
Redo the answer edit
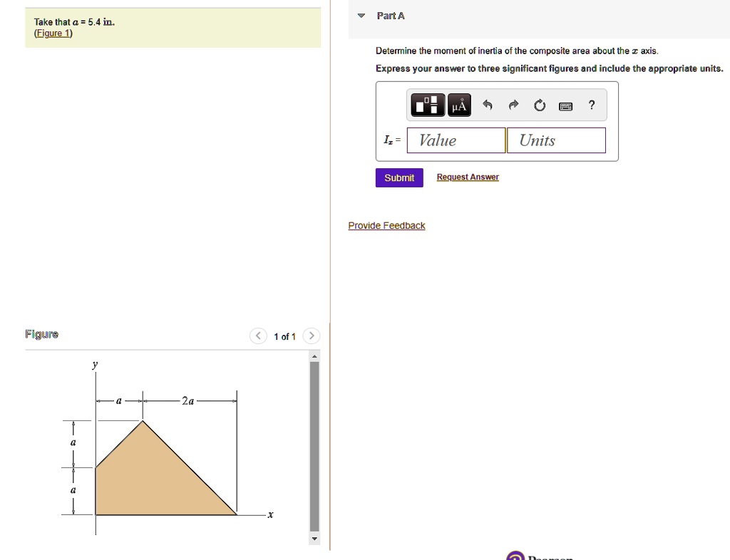coord(513,105)
